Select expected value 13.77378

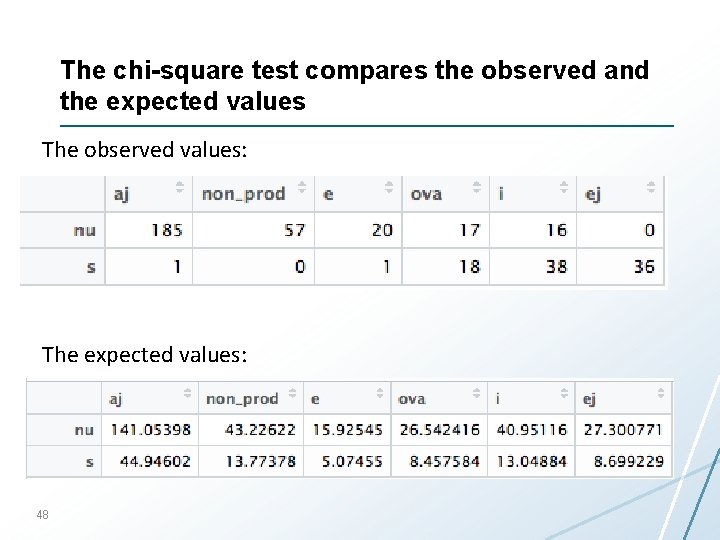(x=260, y=461)
